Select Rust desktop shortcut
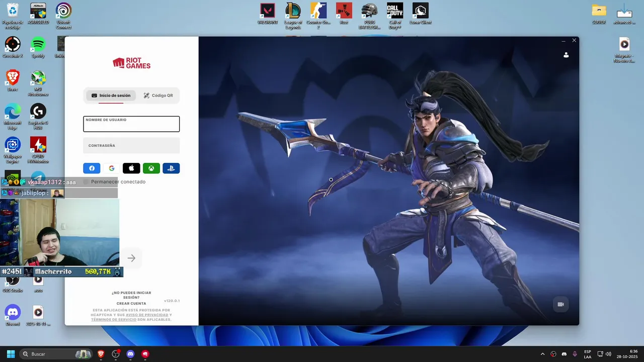The image size is (644, 362). [344, 14]
